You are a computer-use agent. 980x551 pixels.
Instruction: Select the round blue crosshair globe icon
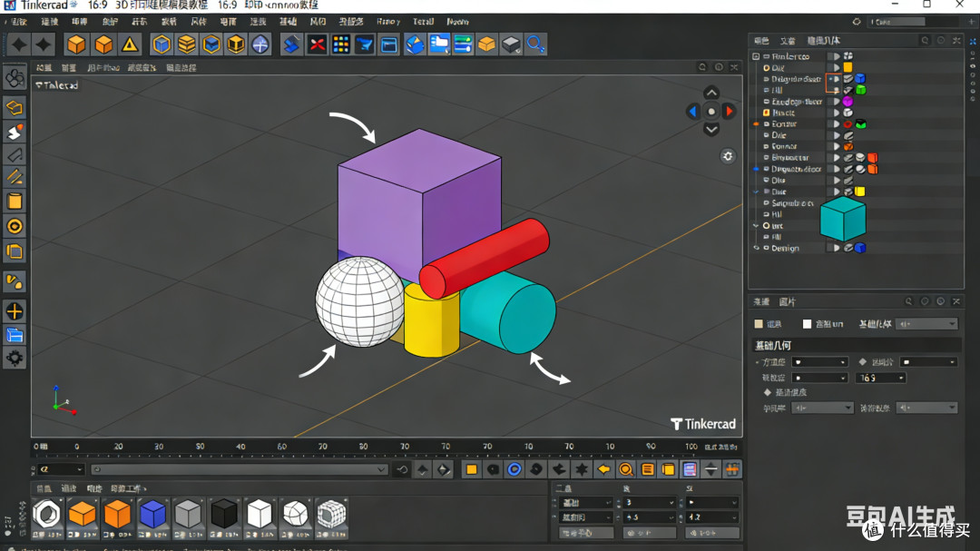[260, 45]
